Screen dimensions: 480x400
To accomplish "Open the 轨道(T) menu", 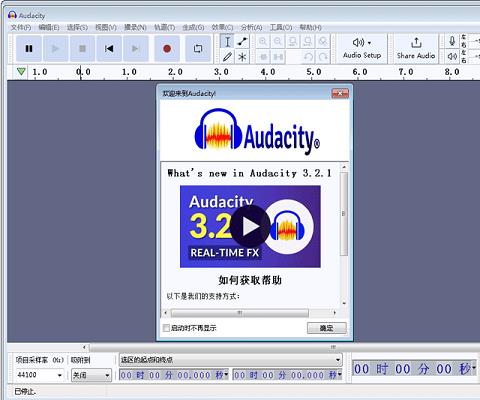I will click(164, 27).
